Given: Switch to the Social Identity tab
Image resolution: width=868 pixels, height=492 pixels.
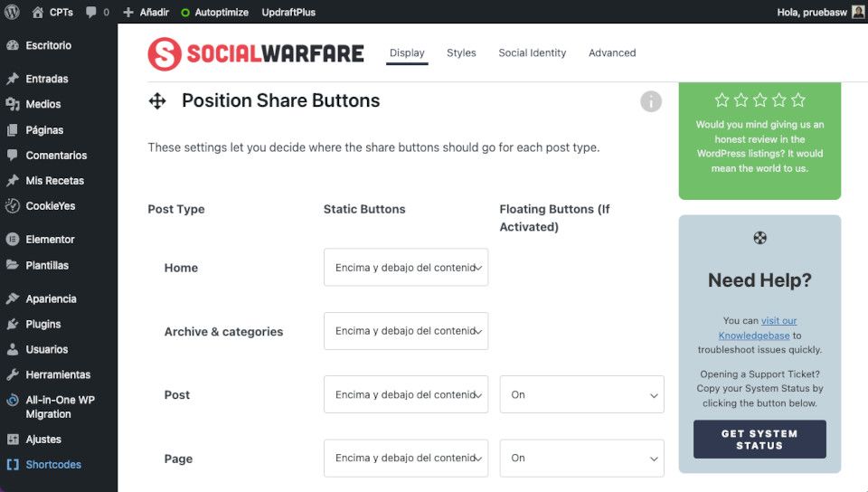Looking at the screenshot, I should coord(532,52).
